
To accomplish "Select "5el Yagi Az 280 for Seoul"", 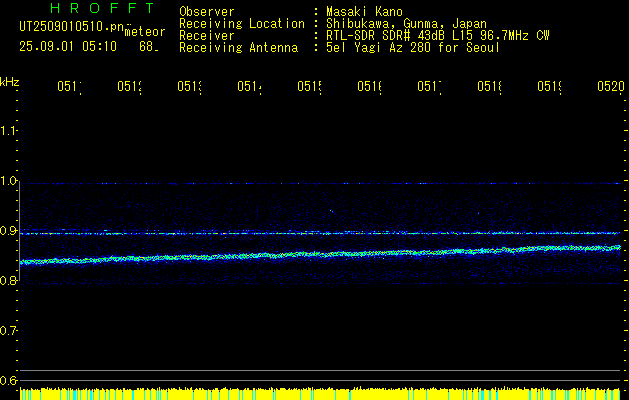I will point(413,48).
